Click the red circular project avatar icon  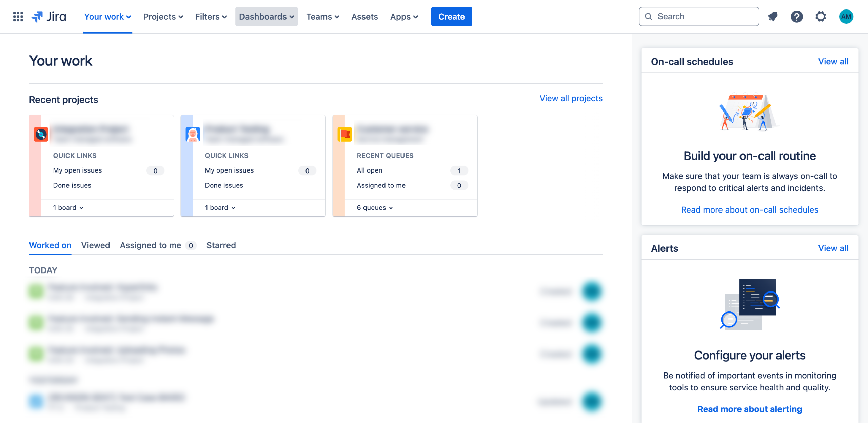click(41, 134)
